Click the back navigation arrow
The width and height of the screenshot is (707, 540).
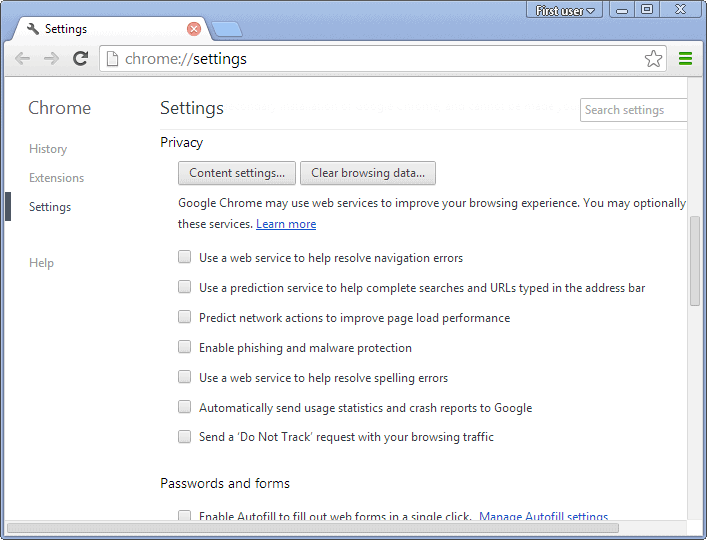(x=22, y=59)
